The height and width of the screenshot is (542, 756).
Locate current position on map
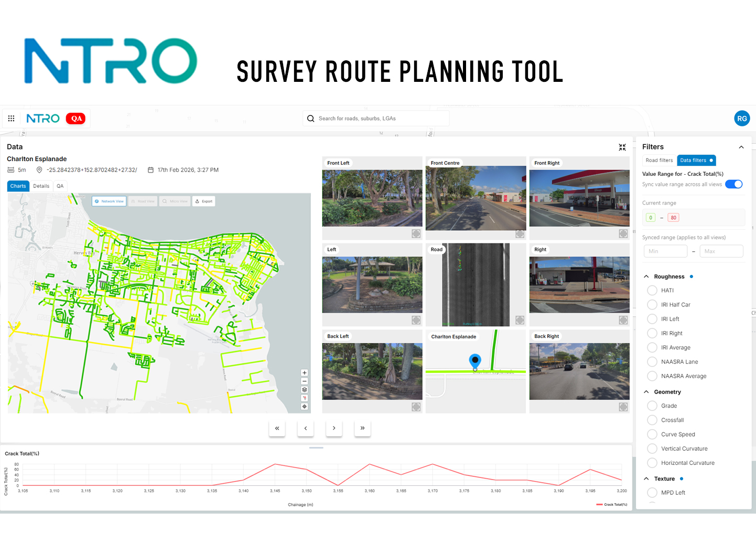click(x=305, y=407)
